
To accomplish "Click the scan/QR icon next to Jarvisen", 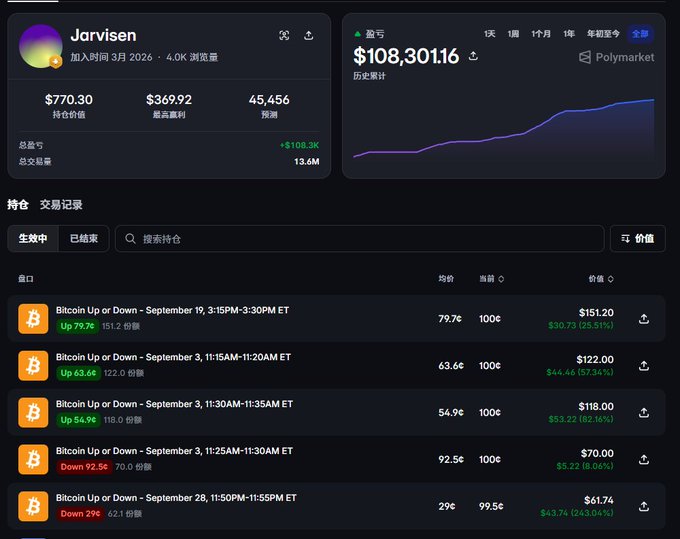I will 284,35.
